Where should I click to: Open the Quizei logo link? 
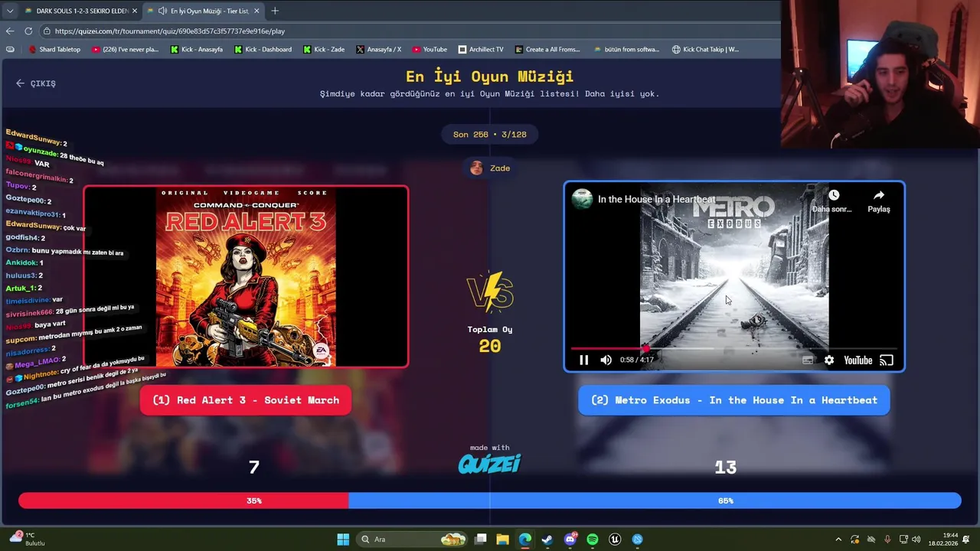490,463
